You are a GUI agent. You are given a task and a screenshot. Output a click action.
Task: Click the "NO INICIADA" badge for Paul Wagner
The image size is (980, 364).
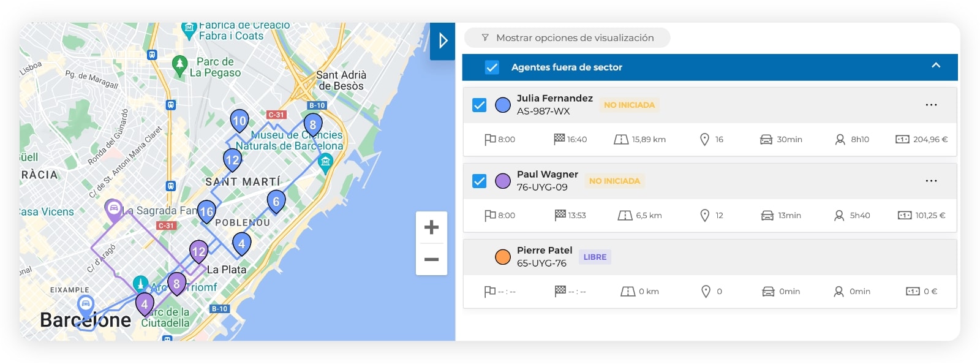click(614, 181)
